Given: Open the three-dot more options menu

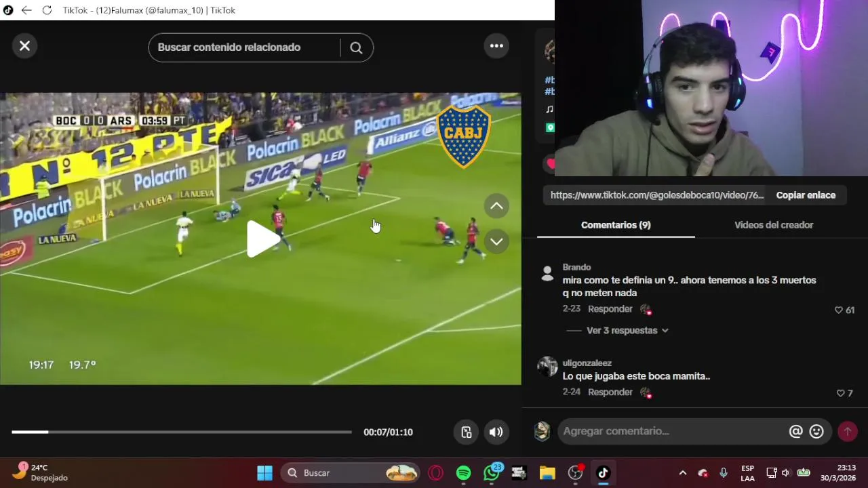Looking at the screenshot, I should 496,46.
